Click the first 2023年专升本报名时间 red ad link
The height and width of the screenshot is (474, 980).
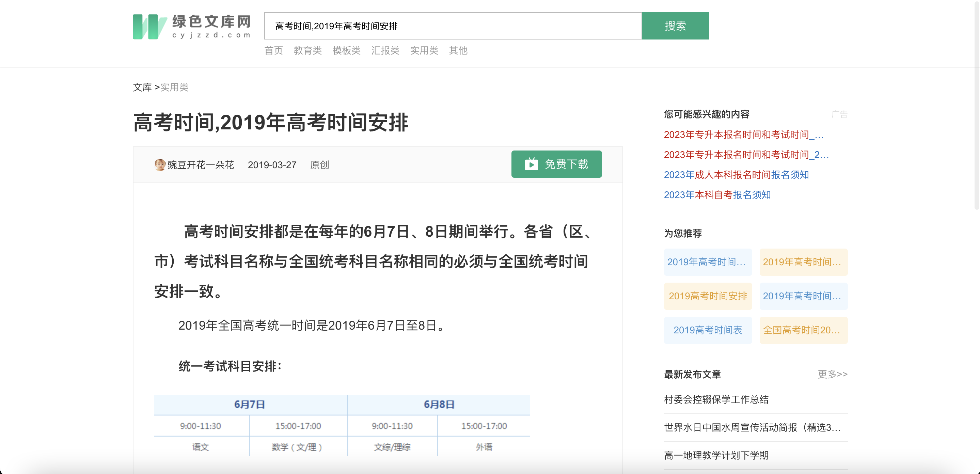[x=743, y=135]
